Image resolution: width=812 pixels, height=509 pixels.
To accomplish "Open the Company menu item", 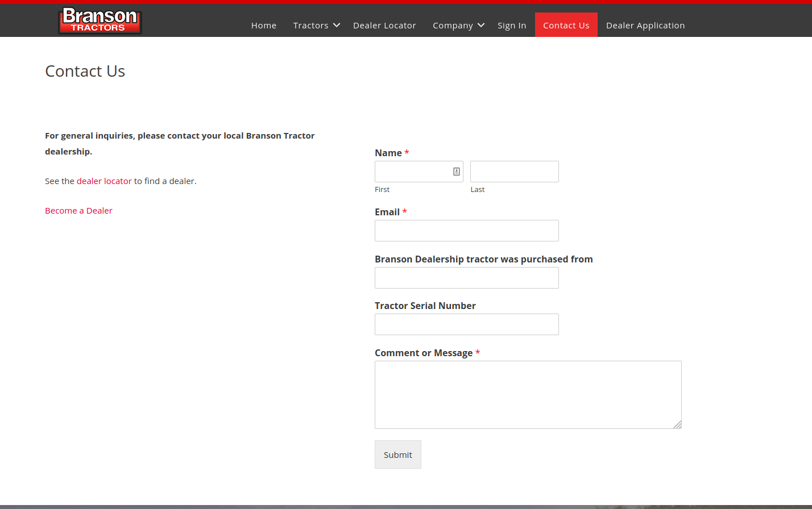I will pyautogui.click(x=453, y=25).
